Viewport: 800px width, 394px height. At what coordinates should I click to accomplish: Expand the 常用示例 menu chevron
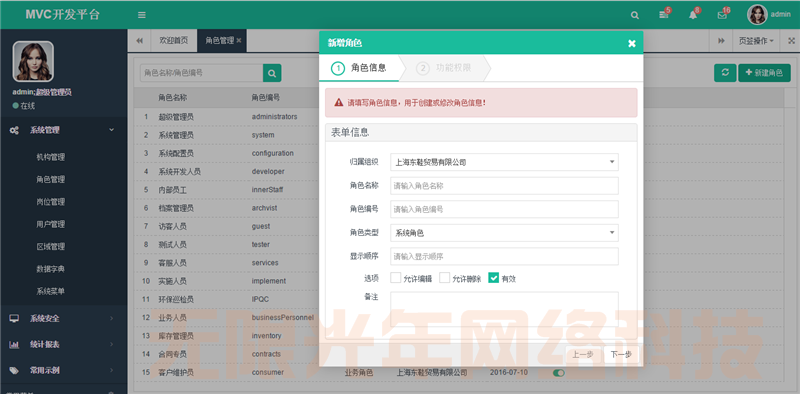112,371
